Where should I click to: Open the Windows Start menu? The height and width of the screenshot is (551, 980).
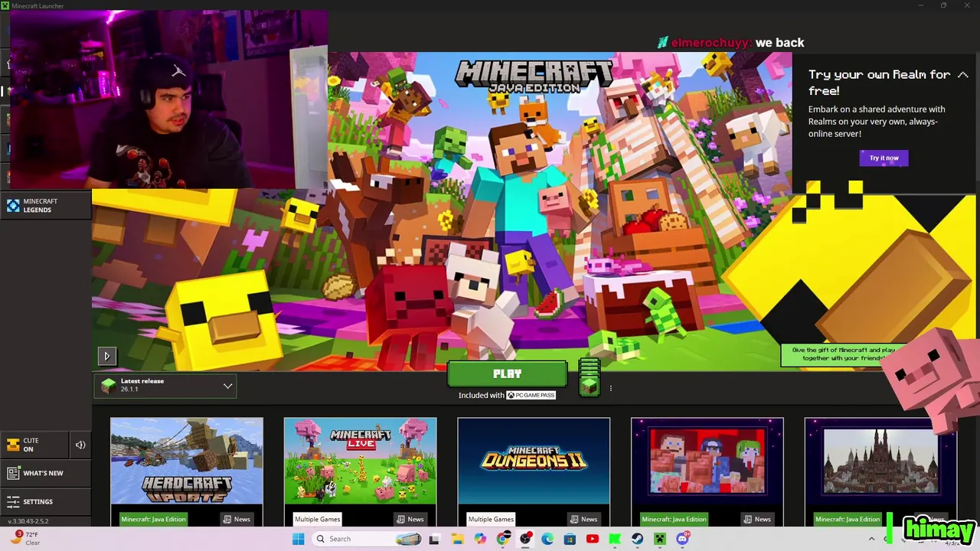click(298, 539)
